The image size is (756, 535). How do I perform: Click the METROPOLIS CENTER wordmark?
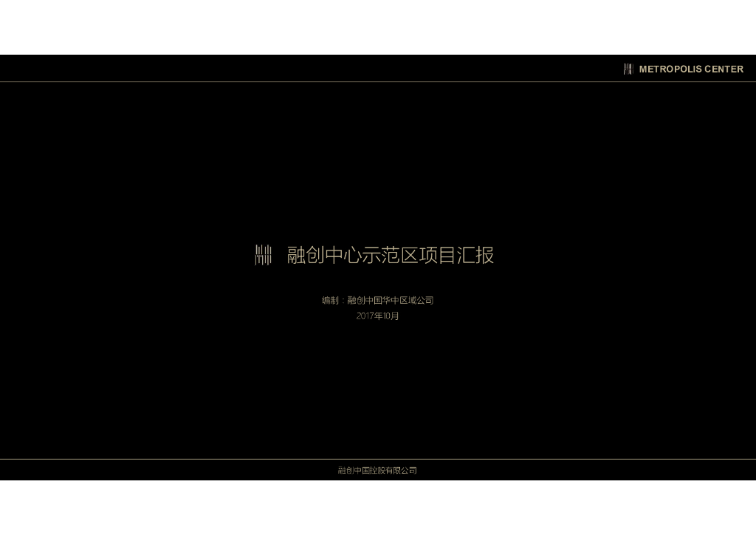tap(692, 69)
